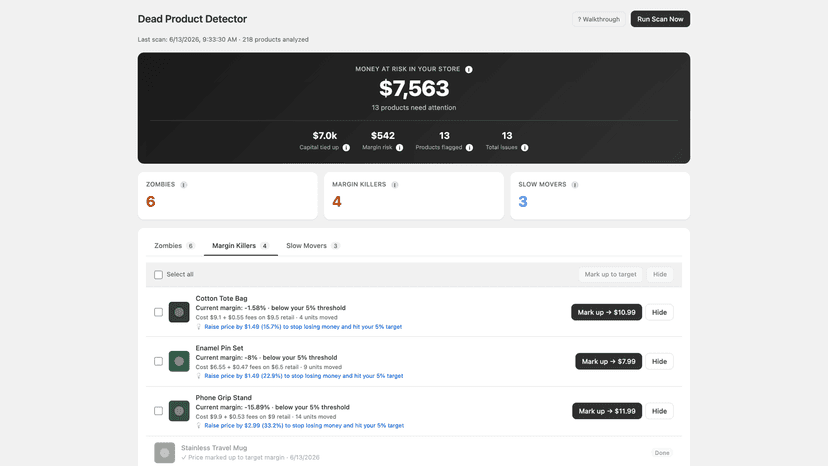828x466 pixels.
Task: Select the Margin Killers tab
Action: pos(240,246)
